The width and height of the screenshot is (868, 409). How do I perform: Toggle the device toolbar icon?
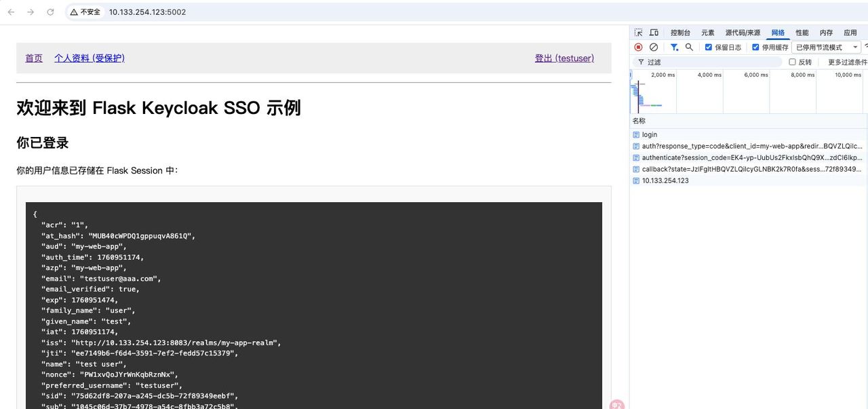(653, 32)
